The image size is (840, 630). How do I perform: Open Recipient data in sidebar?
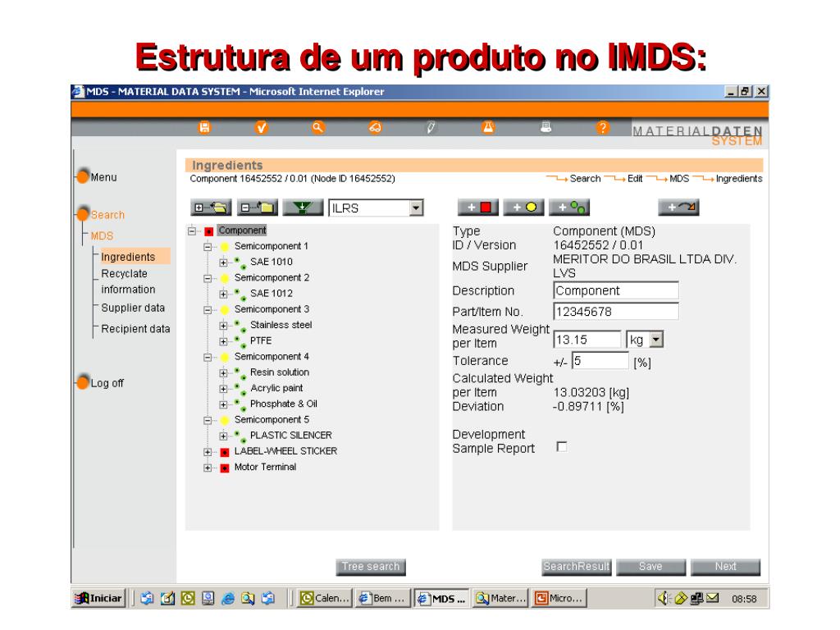pos(135,329)
